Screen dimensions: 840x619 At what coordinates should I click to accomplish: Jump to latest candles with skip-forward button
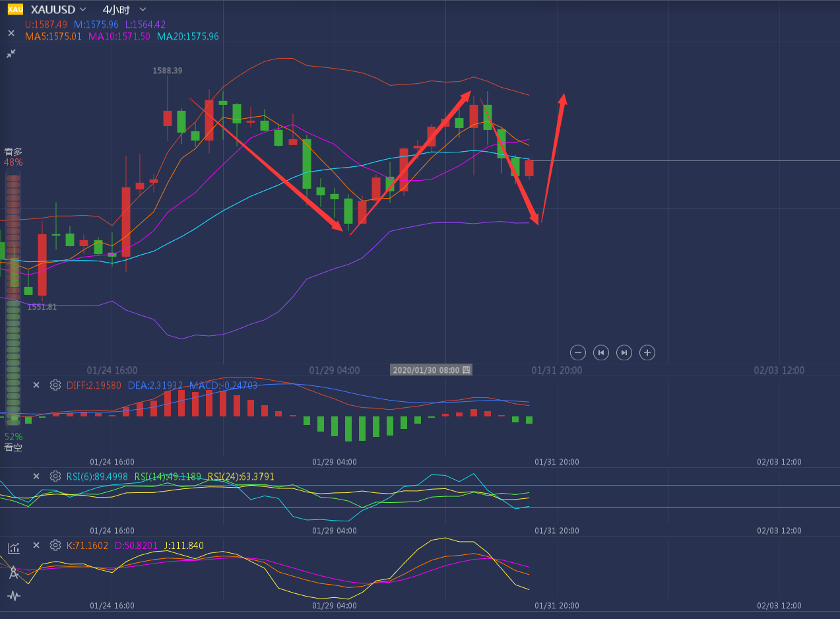pyautogui.click(x=624, y=352)
